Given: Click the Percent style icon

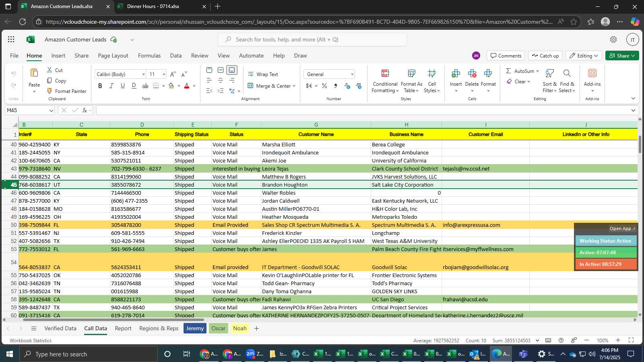Looking at the screenshot, I should tap(324, 86).
